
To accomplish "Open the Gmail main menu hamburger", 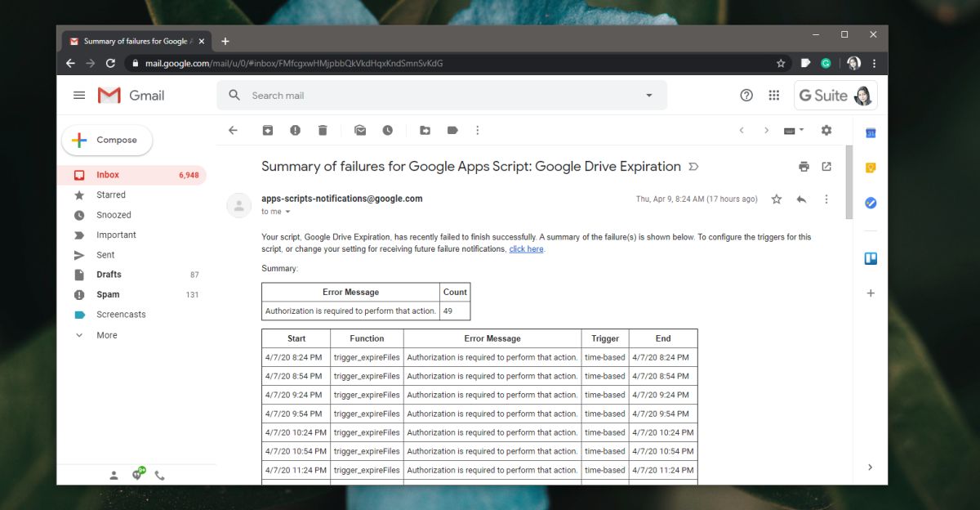I will pos(79,96).
